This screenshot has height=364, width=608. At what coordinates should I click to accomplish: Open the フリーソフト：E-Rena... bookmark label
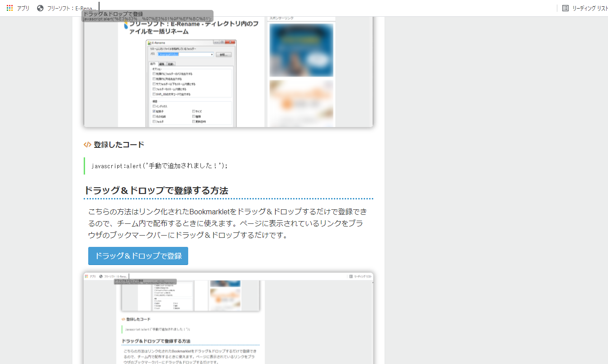[71, 8]
